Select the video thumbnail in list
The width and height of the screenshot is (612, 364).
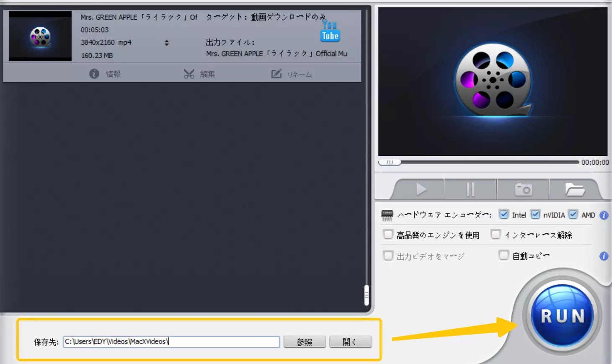(x=40, y=36)
